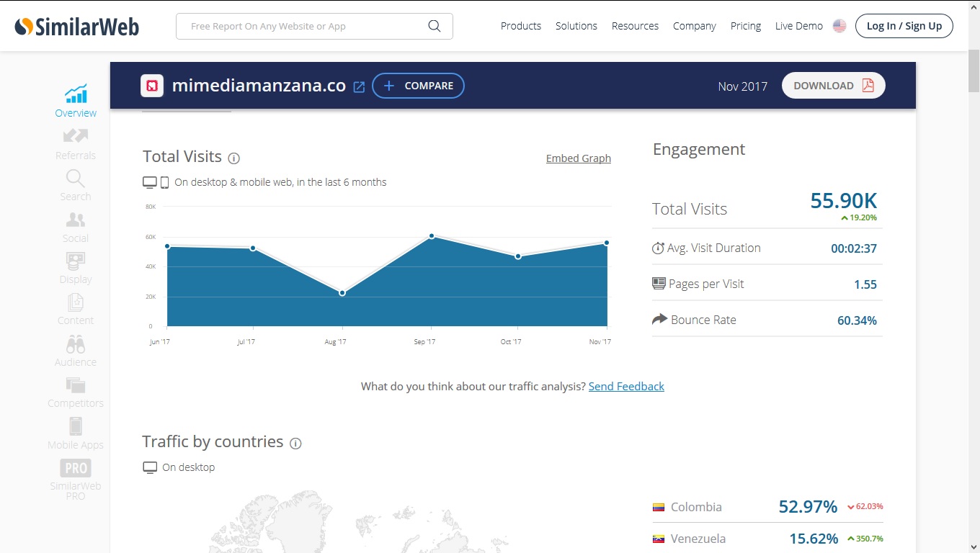Open the Overview sidebar icon
980x553 pixels.
76,94
